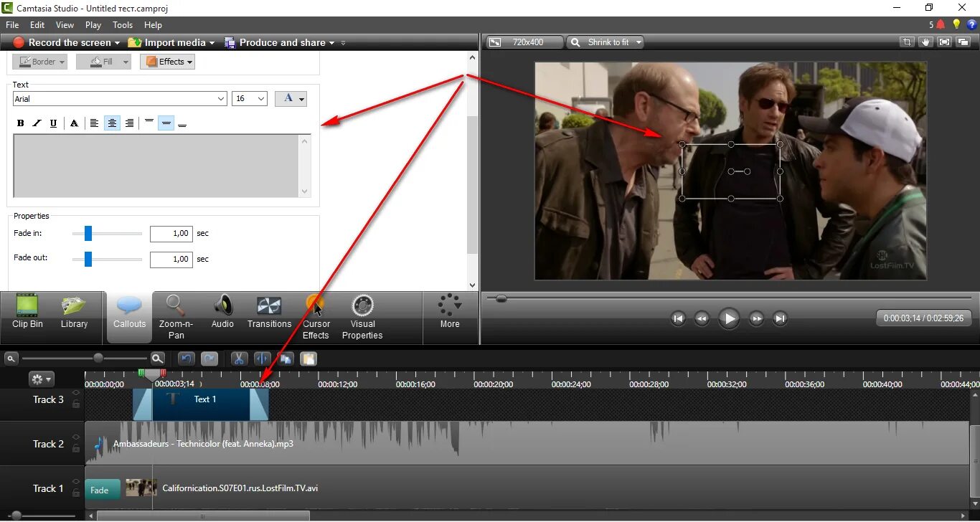
Task: Click the Fade out seconds field
Action: point(171,259)
